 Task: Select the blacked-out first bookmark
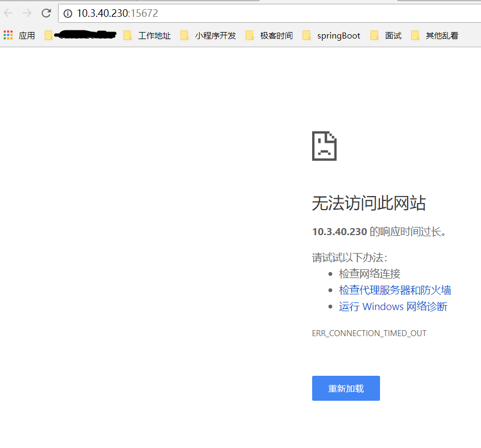pos(81,35)
